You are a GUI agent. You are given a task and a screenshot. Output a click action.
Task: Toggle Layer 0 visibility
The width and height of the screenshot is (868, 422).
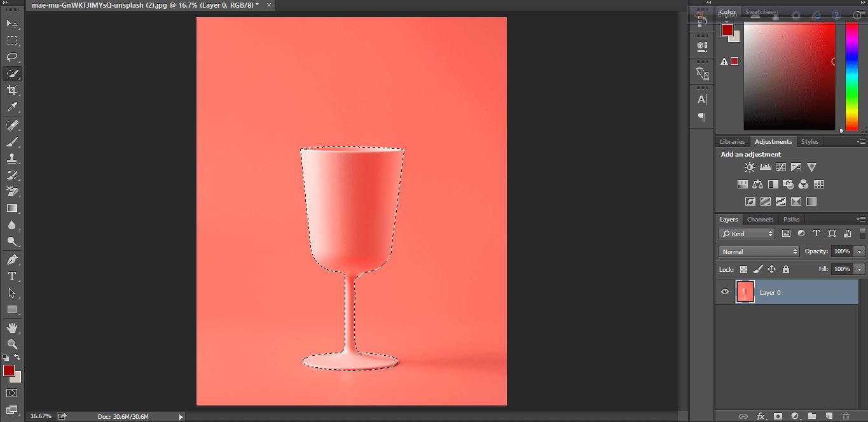click(x=724, y=292)
